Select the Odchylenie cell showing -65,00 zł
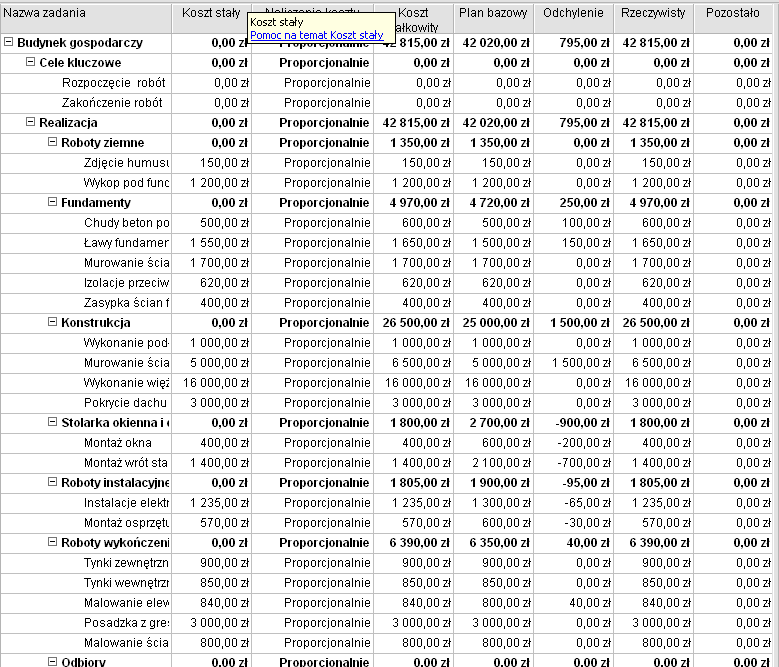 click(x=573, y=503)
